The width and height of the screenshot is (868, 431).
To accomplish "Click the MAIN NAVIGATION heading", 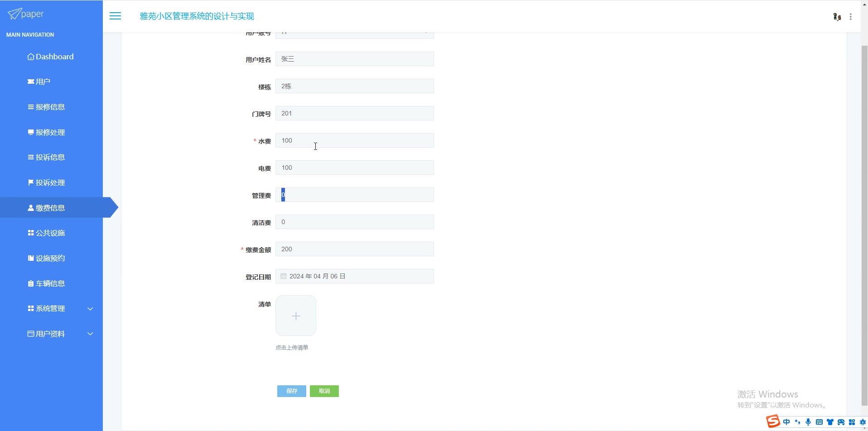I will pos(30,35).
